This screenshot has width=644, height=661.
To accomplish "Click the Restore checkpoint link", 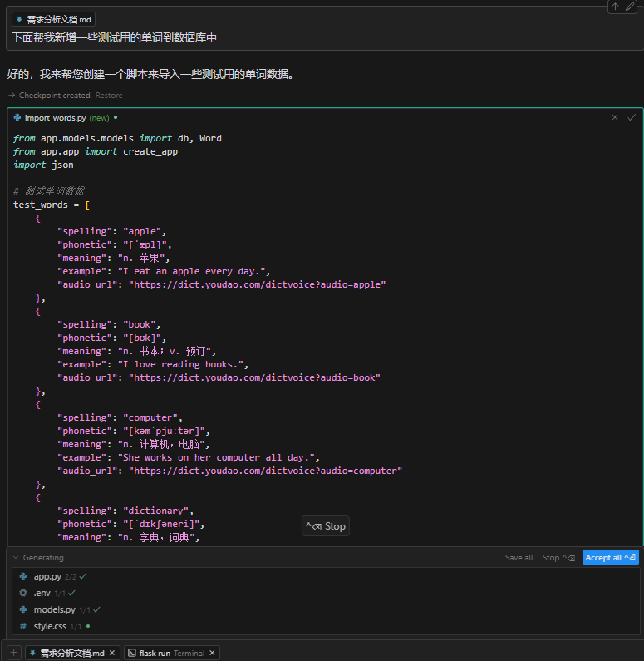I will (109, 96).
